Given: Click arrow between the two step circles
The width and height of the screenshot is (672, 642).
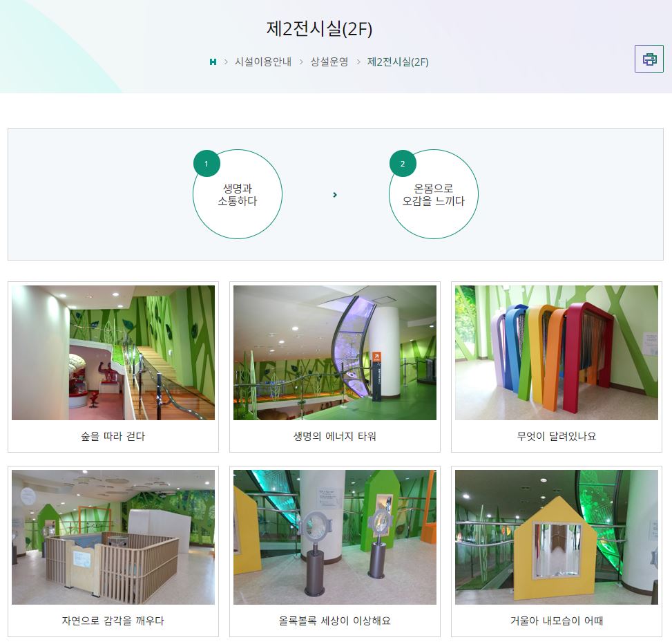Looking at the screenshot, I should (335, 195).
